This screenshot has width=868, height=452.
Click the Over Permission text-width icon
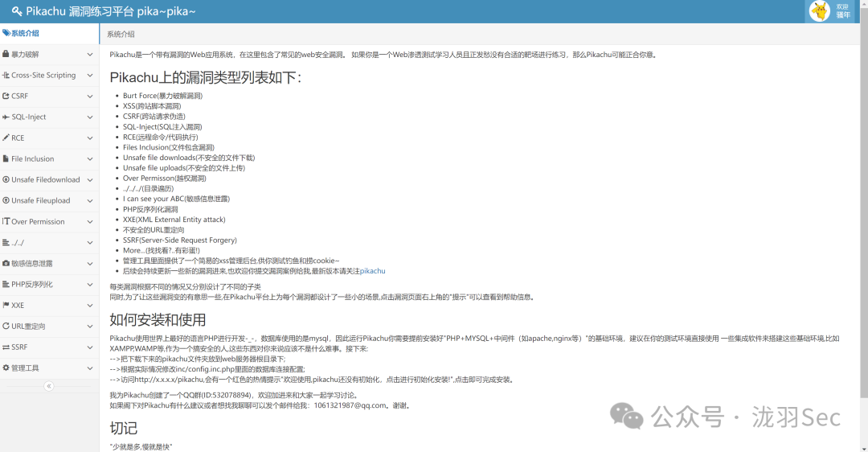6,221
